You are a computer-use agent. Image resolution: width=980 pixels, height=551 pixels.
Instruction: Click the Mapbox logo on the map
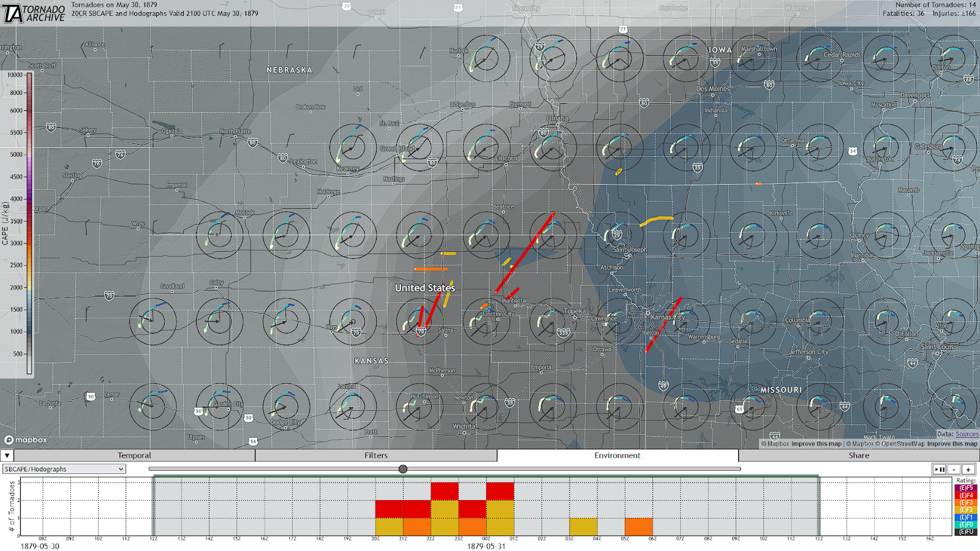coord(26,440)
